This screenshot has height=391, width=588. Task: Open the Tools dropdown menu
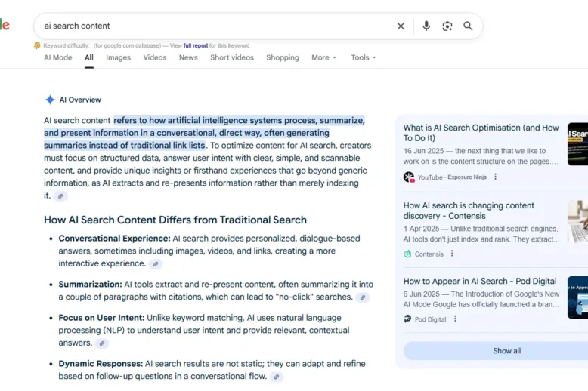[364, 57]
